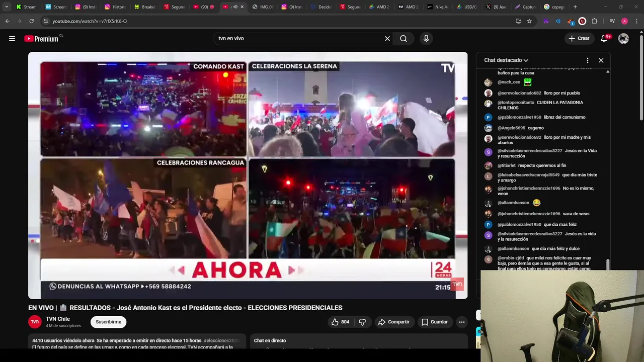
Task: Open account avatar menu on YouTube
Action: point(623,38)
